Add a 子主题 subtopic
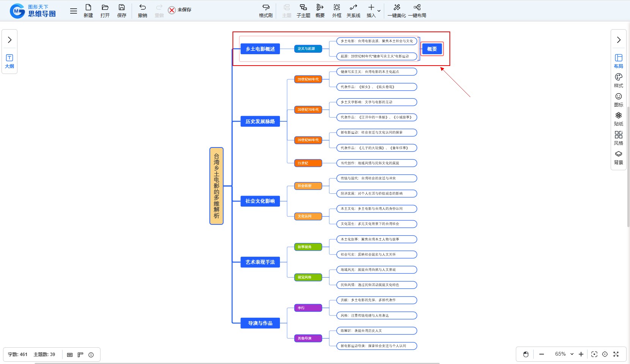The width and height of the screenshot is (630, 364). click(x=303, y=11)
